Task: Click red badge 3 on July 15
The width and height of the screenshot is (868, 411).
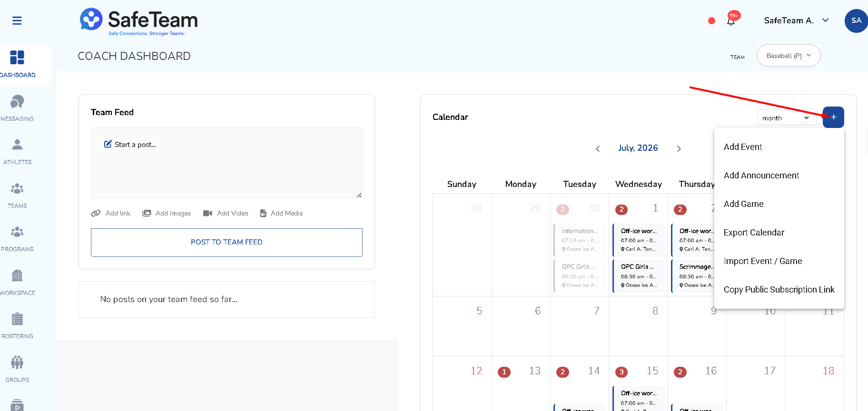Action: click(621, 372)
